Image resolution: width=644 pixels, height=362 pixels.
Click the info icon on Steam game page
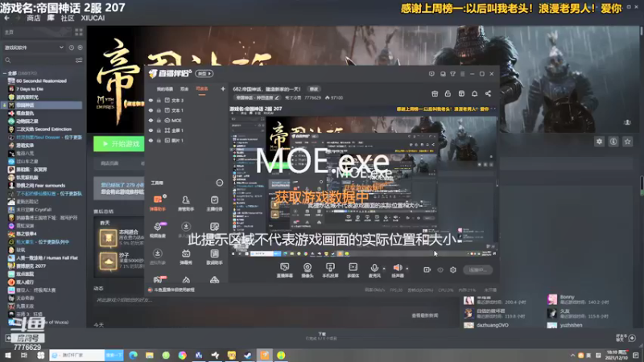[613, 142]
